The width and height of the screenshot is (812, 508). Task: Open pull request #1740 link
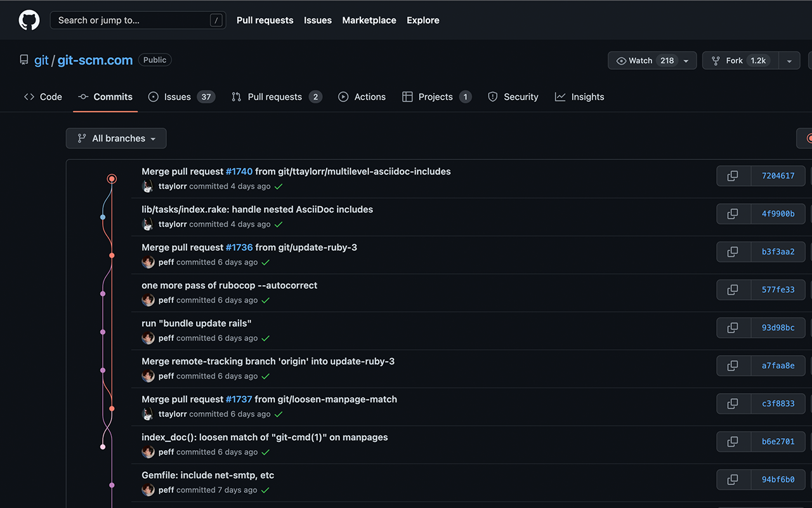[x=239, y=171]
